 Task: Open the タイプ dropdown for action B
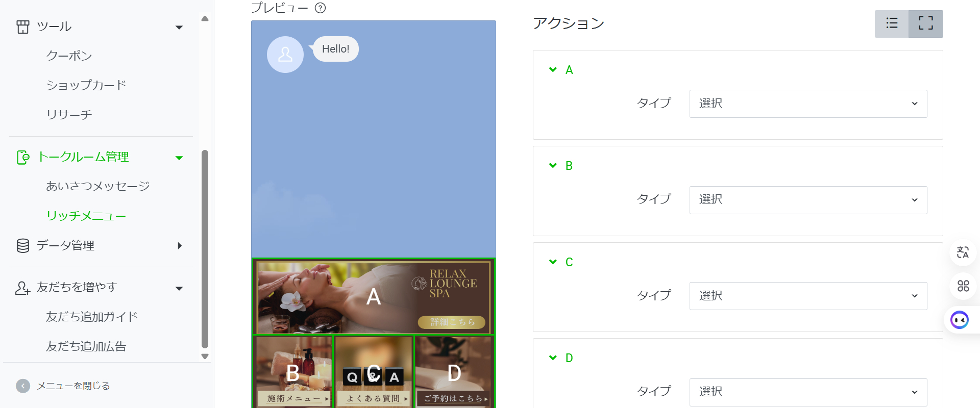click(x=808, y=200)
